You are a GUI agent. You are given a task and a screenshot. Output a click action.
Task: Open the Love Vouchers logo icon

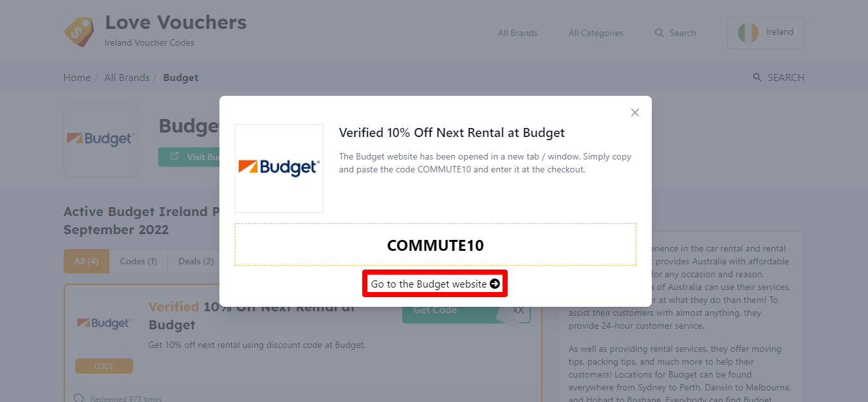tap(79, 32)
